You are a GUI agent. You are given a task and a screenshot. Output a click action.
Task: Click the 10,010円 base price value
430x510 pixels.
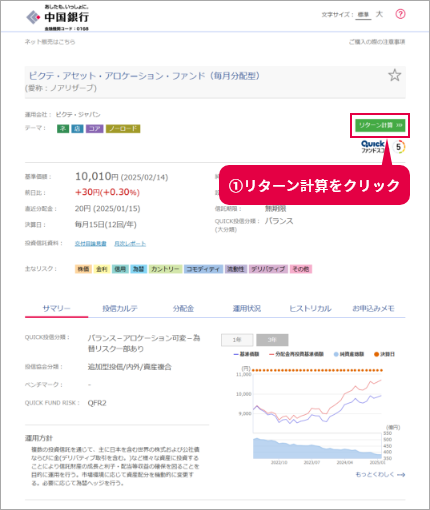coord(97,176)
